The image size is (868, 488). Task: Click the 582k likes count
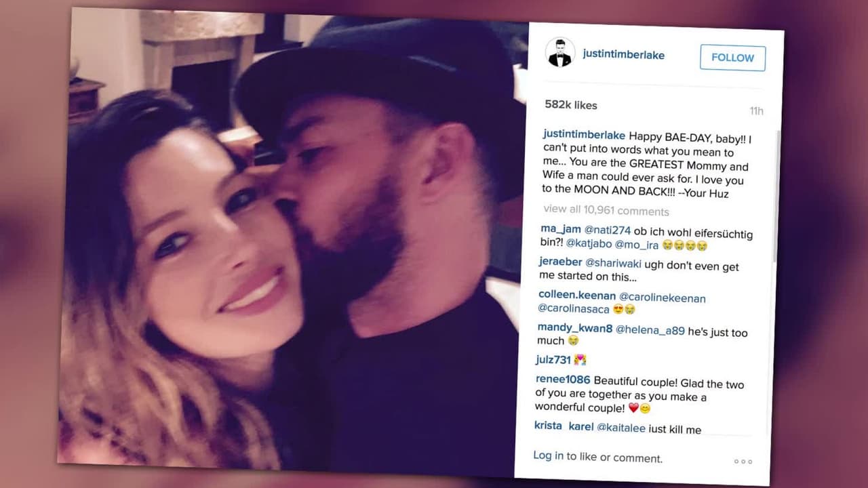pos(571,105)
